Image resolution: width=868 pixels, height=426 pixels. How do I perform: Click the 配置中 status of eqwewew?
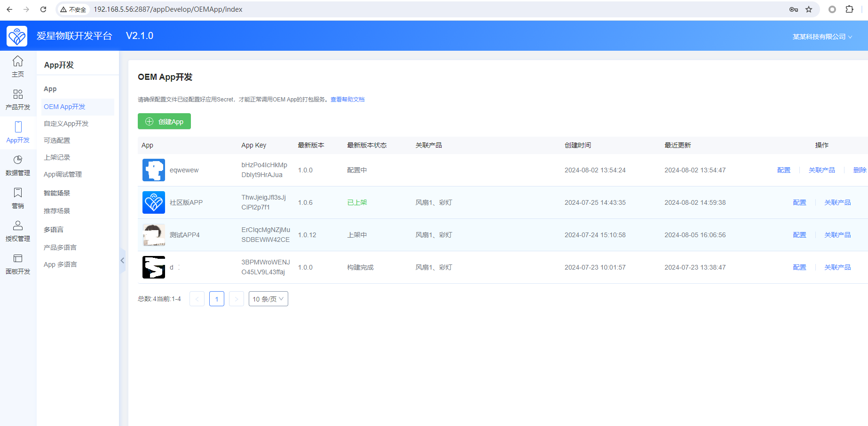(357, 170)
